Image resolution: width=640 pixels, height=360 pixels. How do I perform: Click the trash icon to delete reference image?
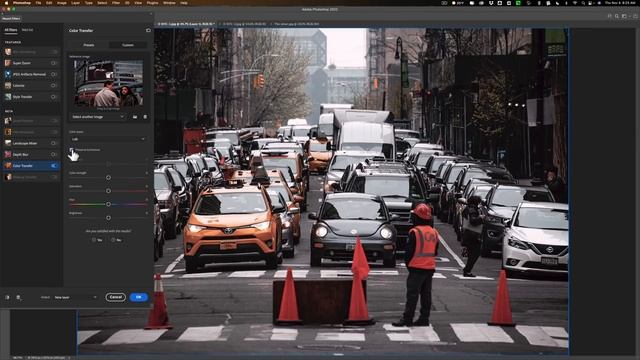pos(145,117)
